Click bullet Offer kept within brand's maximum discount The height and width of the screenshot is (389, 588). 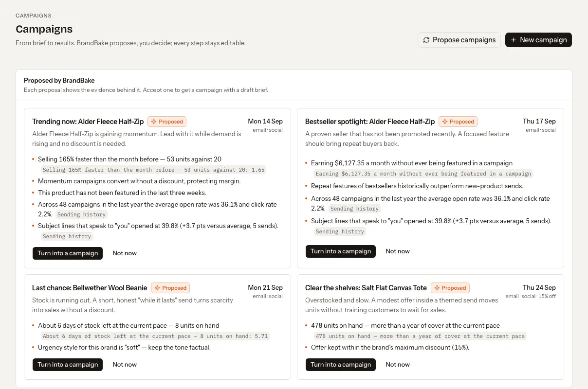pos(390,347)
